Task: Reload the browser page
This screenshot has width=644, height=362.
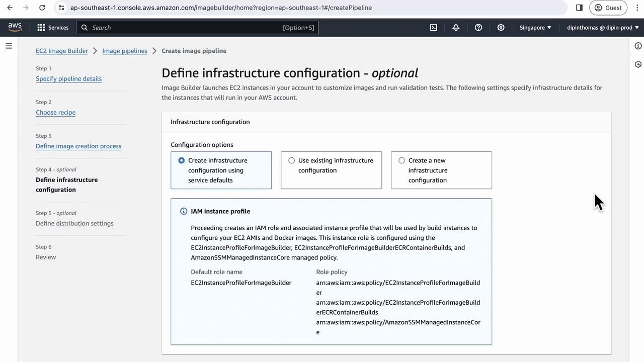Action: [x=42, y=8]
